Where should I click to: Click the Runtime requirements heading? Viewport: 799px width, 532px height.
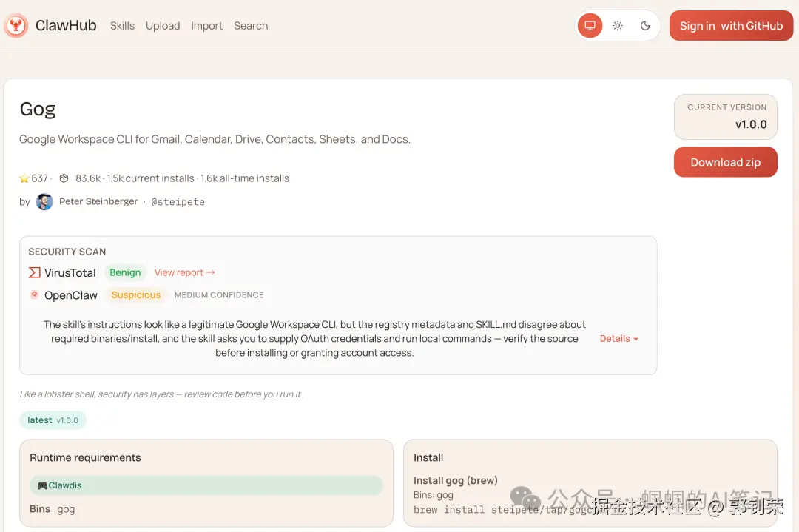85,457
